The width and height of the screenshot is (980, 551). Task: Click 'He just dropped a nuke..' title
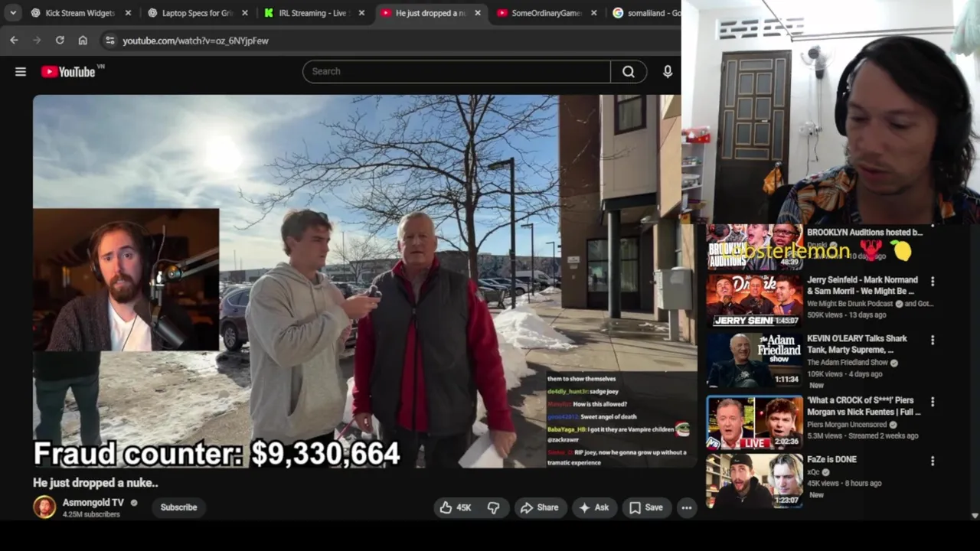tap(96, 483)
